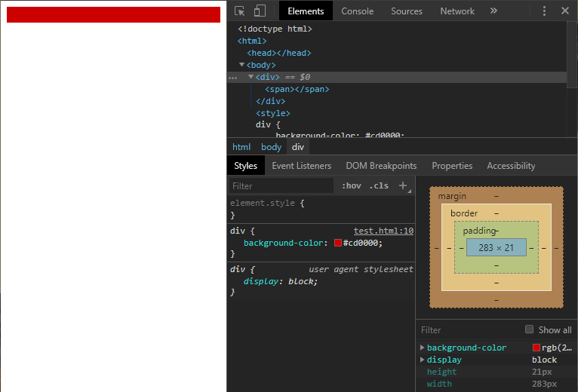Switch to the Console tab
Image resolution: width=578 pixels, height=392 pixels.
point(357,11)
